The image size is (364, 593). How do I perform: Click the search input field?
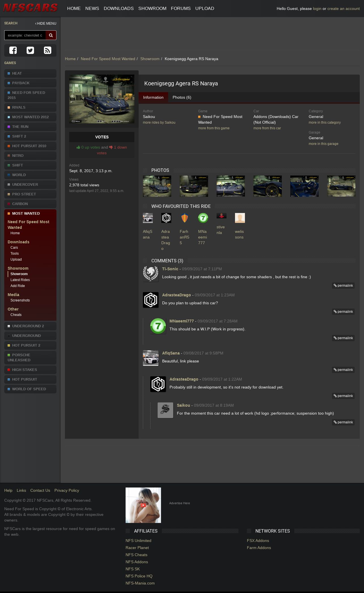pyautogui.click(x=25, y=35)
